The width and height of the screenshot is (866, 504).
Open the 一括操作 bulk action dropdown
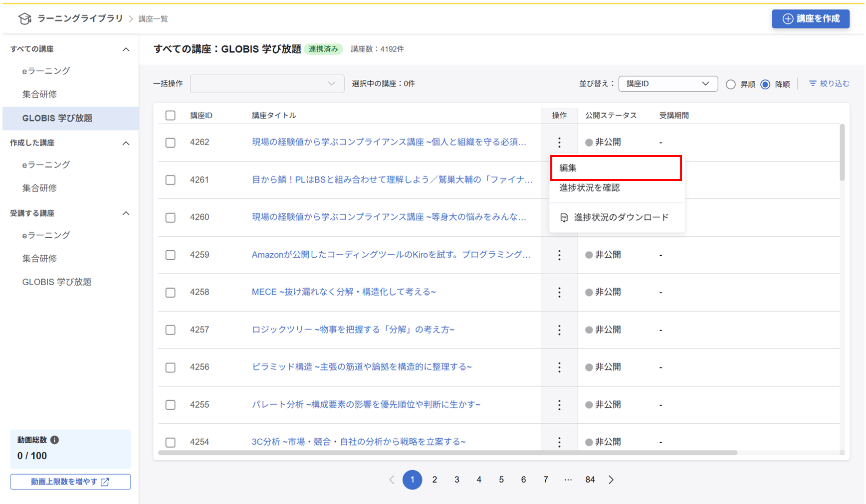(x=267, y=84)
